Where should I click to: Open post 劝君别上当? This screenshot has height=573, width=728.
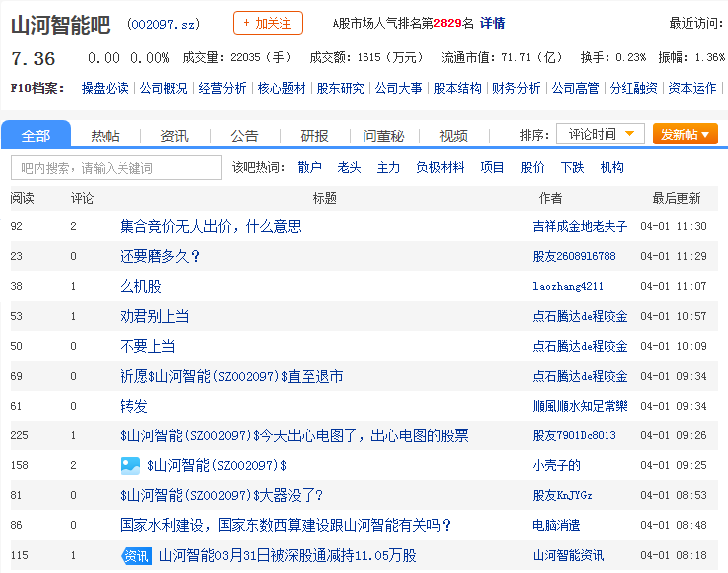(154, 316)
